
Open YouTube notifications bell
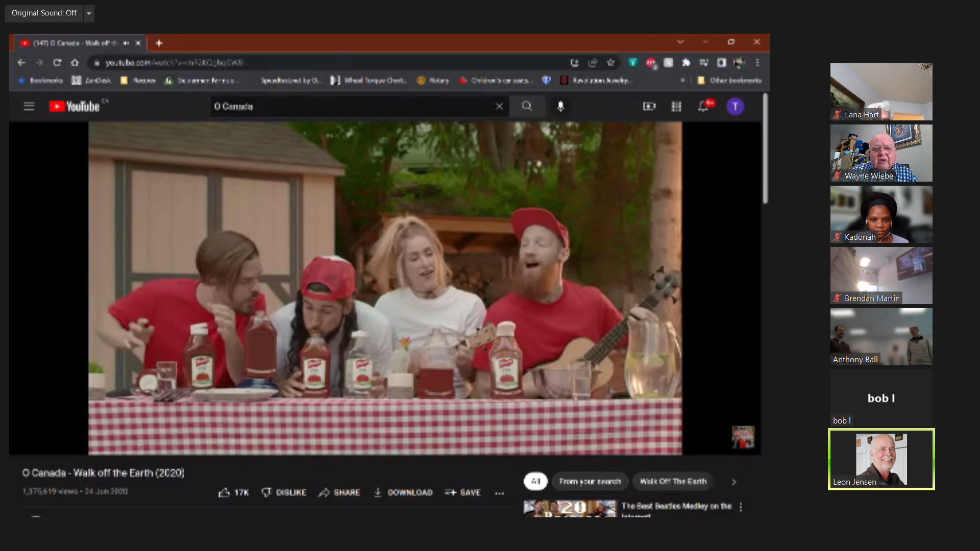click(703, 106)
